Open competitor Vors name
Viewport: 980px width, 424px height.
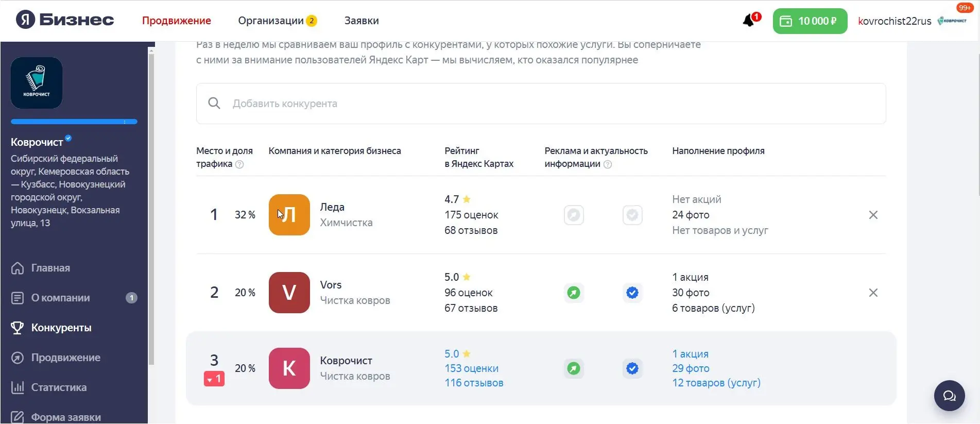click(x=331, y=285)
